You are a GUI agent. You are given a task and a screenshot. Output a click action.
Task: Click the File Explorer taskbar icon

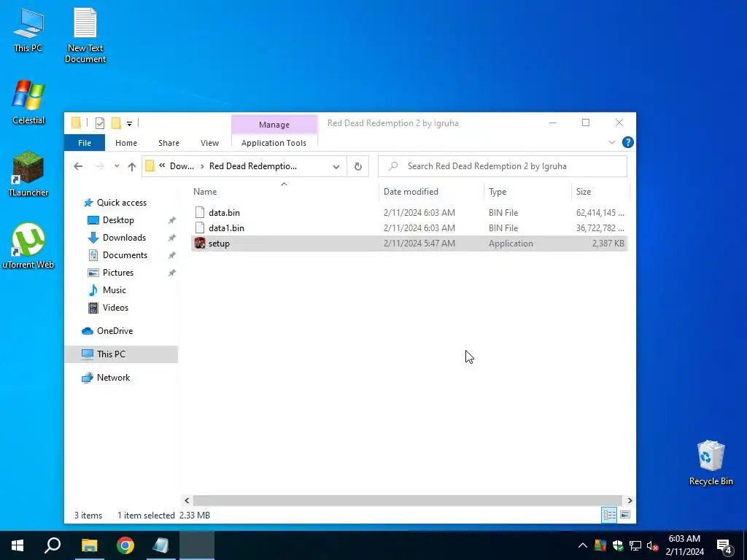point(89,545)
